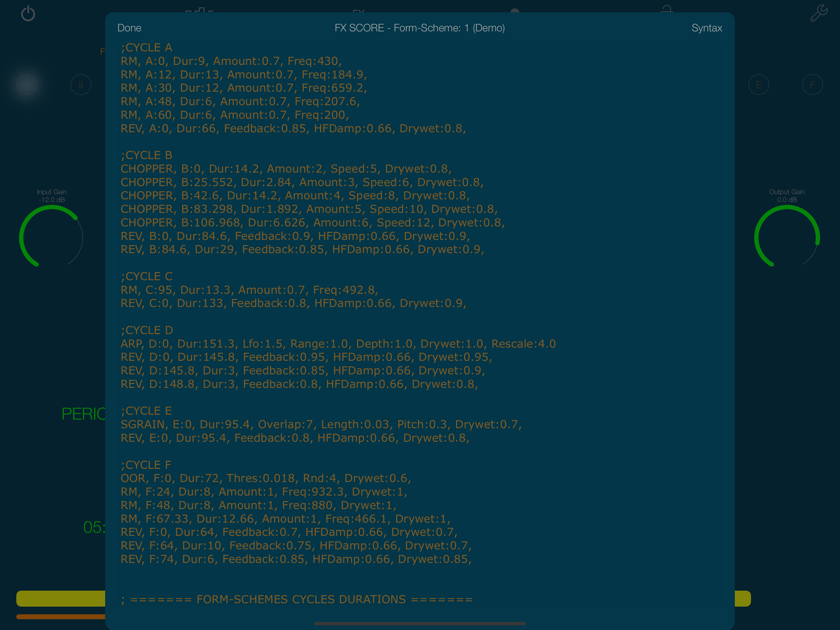Image resolution: width=840 pixels, height=630 pixels.
Task: Click the orange progress bar at the bottom
Action: (x=61, y=616)
